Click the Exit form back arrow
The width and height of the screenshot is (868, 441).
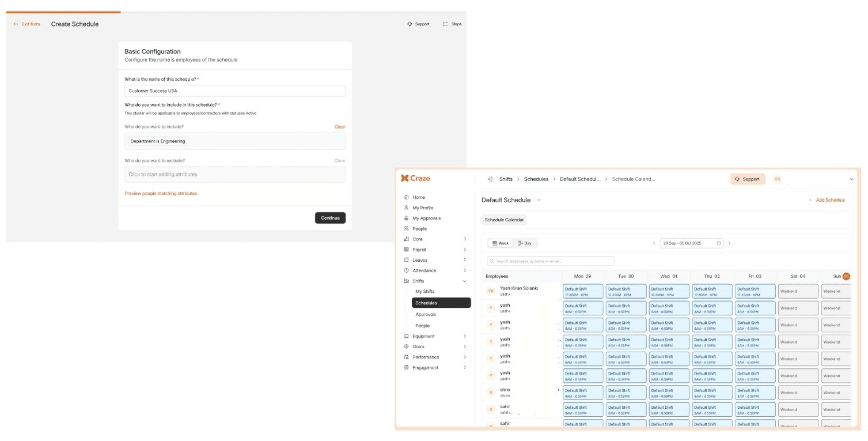[16, 24]
